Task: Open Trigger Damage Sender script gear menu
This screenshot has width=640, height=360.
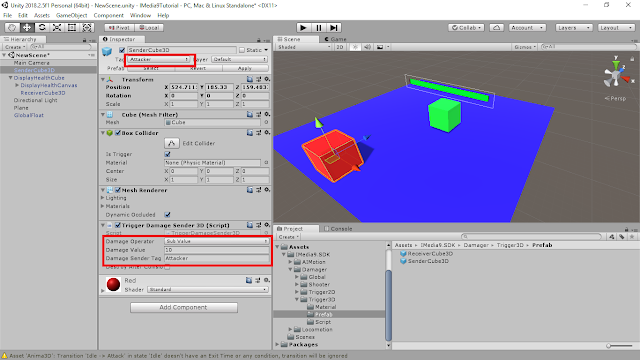Action: [x=267, y=225]
